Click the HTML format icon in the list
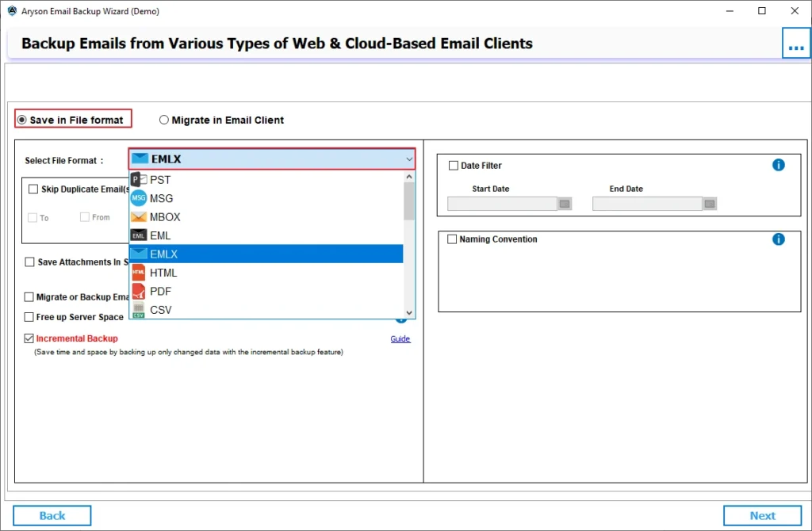 pyautogui.click(x=138, y=272)
